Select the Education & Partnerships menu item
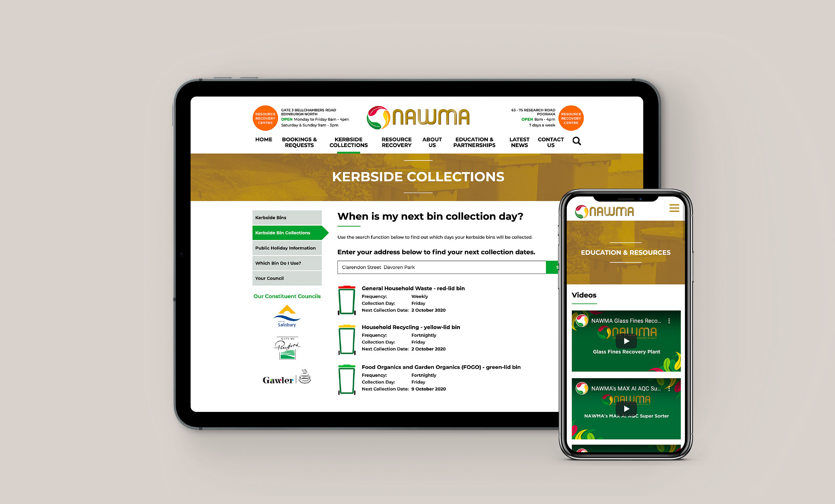This screenshot has width=835, height=504. coord(474,143)
